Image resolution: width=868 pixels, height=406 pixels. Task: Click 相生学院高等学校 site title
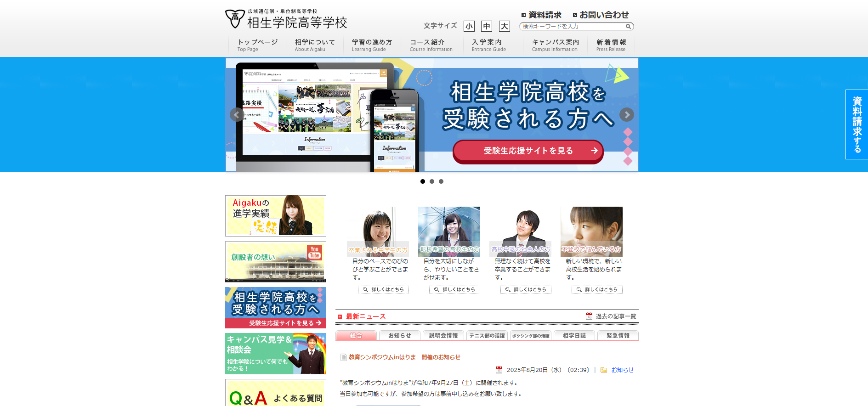297,23
